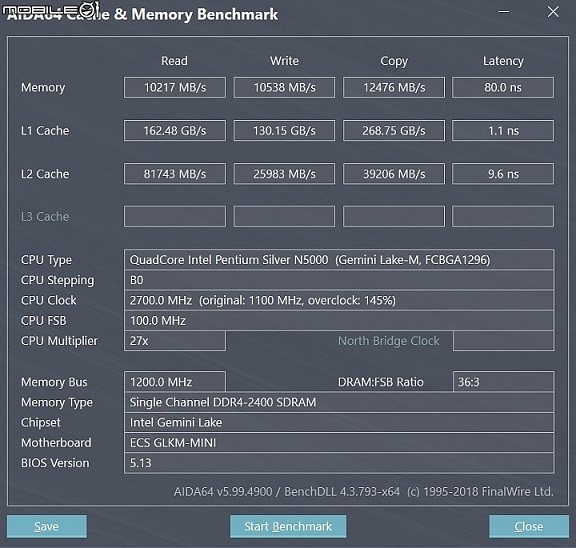Click the CPU Clock 2700.0 MHz field

point(339,300)
